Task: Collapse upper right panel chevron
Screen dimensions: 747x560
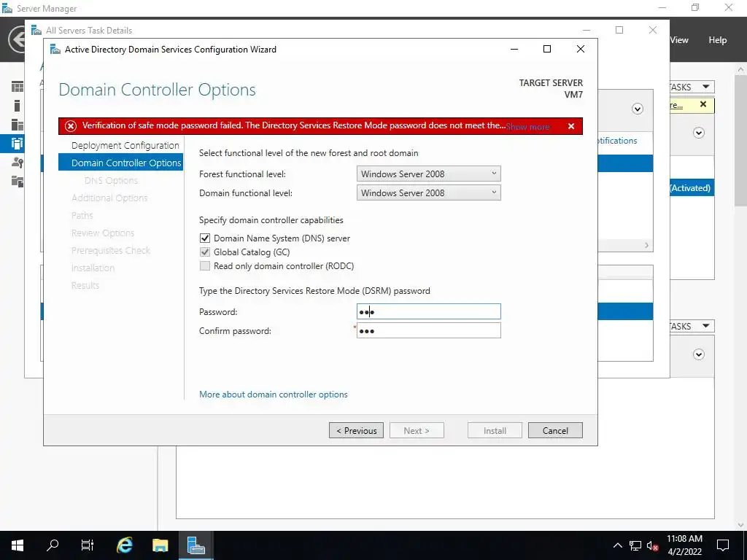Action: 699,133
